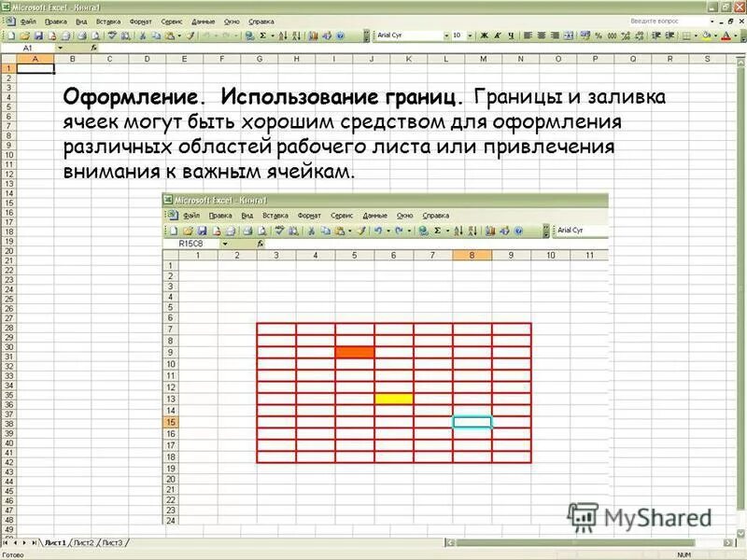
Task: Open the Chart Wizard
Action: (x=312, y=37)
